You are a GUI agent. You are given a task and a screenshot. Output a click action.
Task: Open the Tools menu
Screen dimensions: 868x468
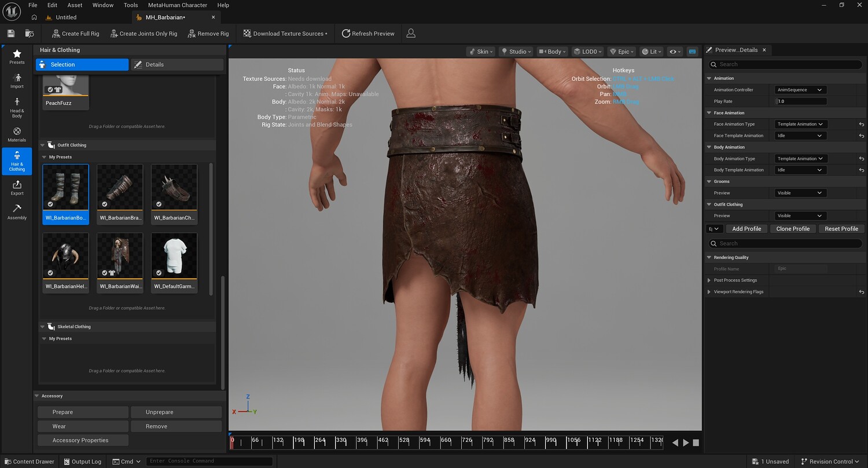point(131,5)
